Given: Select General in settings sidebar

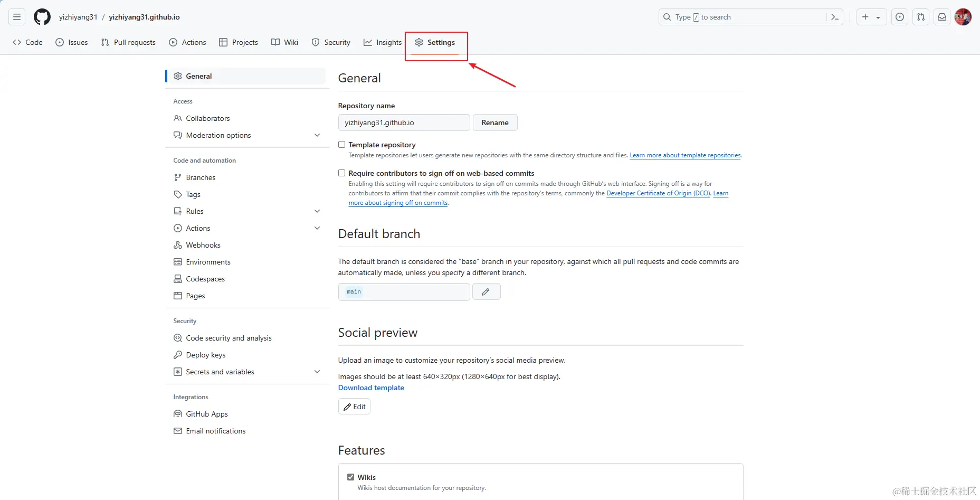Looking at the screenshot, I should pyautogui.click(x=247, y=76).
